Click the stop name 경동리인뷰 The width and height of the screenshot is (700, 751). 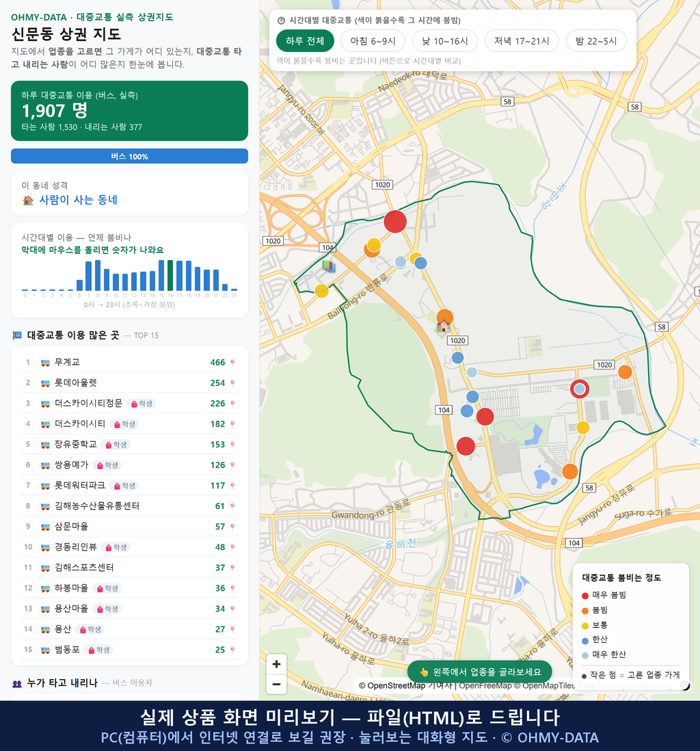(76, 547)
